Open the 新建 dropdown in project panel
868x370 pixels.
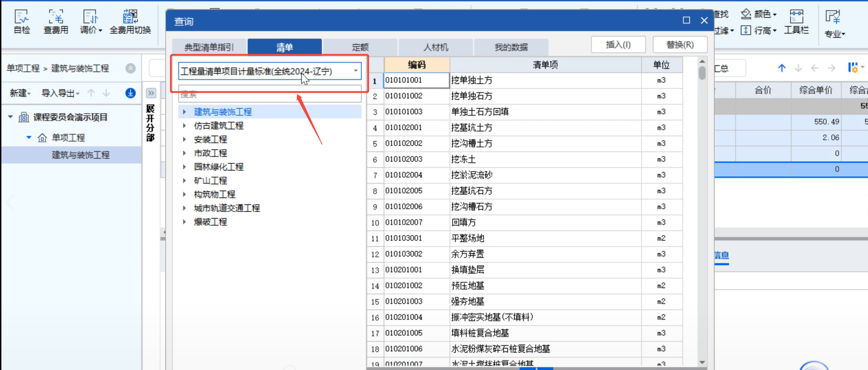20,93
